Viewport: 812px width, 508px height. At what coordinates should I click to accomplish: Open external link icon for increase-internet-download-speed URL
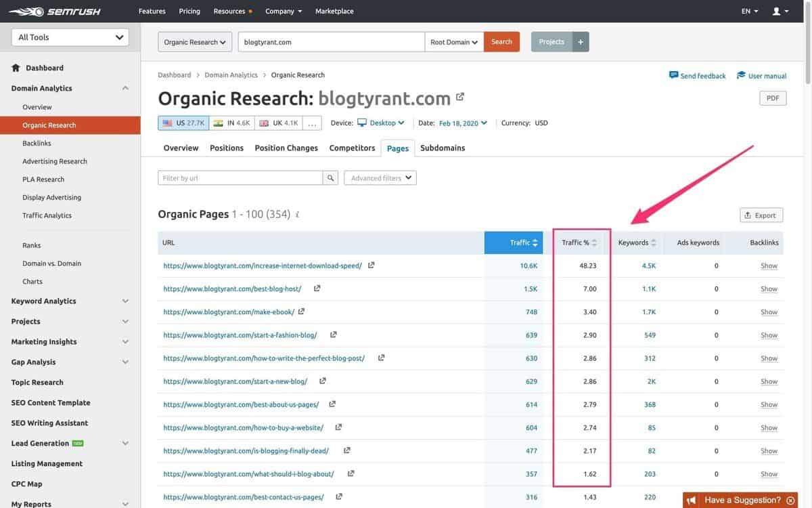point(371,266)
